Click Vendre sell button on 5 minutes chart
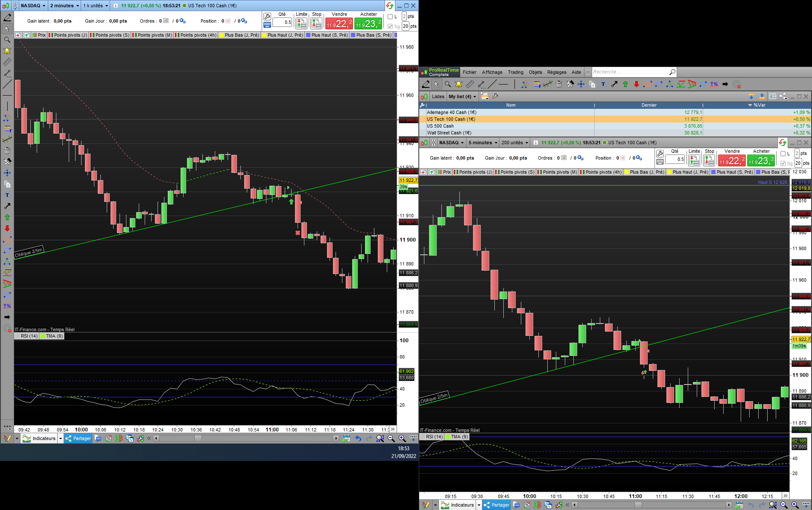This screenshot has height=510, width=812. 732,160
